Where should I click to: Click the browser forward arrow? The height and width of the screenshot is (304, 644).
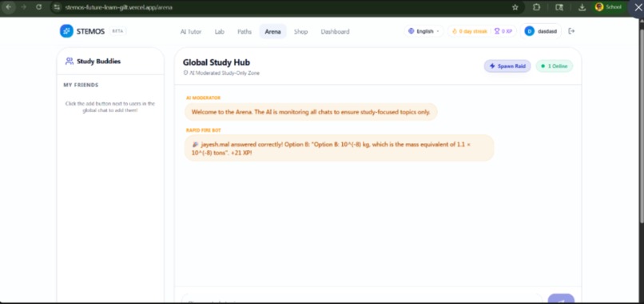(x=23, y=7)
